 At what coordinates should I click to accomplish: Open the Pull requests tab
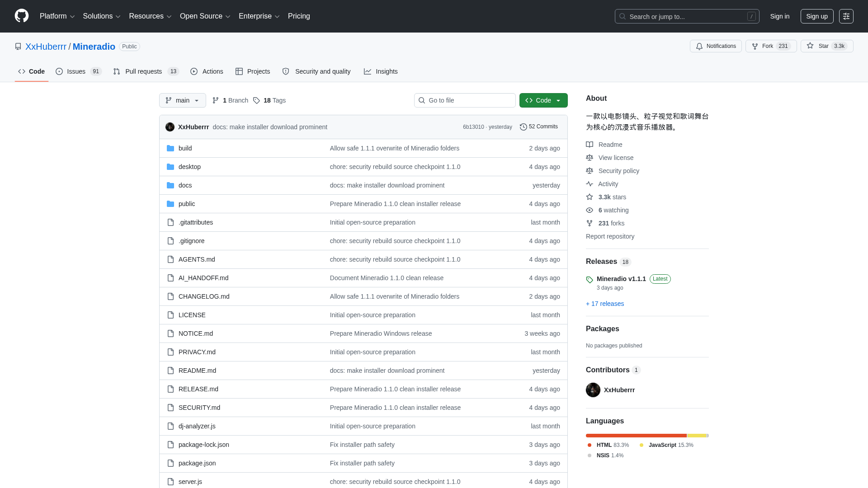pos(146,71)
